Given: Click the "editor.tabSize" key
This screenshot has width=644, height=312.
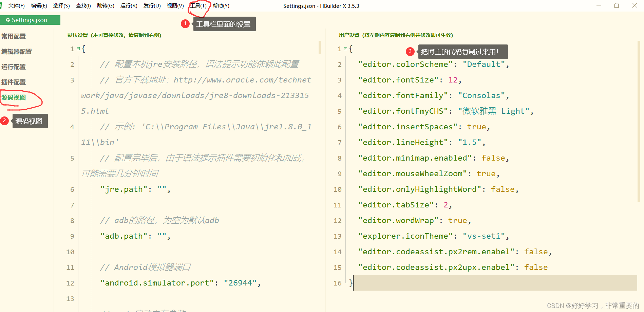Looking at the screenshot, I should click(x=396, y=205).
